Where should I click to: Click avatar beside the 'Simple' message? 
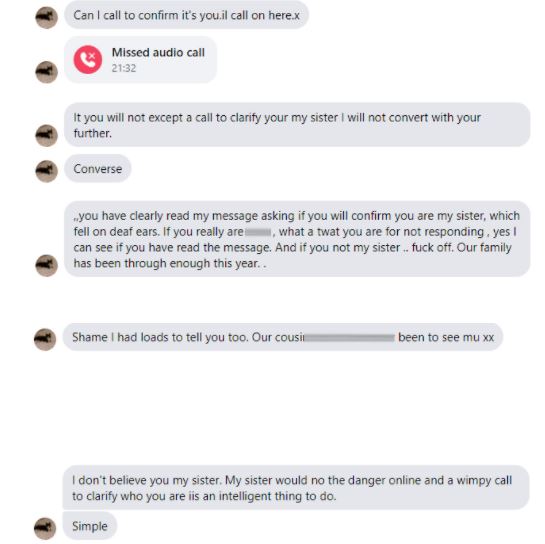[x=45, y=528]
